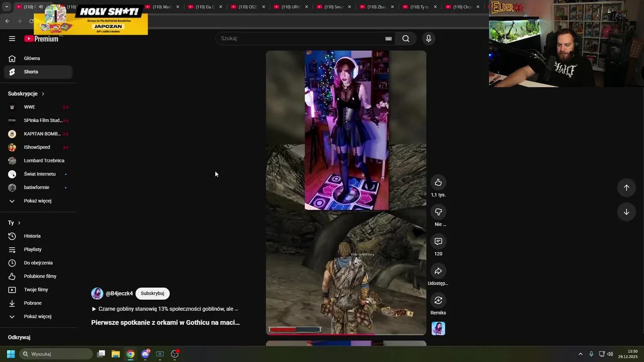The width and height of the screenshot is (644, 362).
Task: Click the Subskrybuj button
Action: [x=152, y=294]
